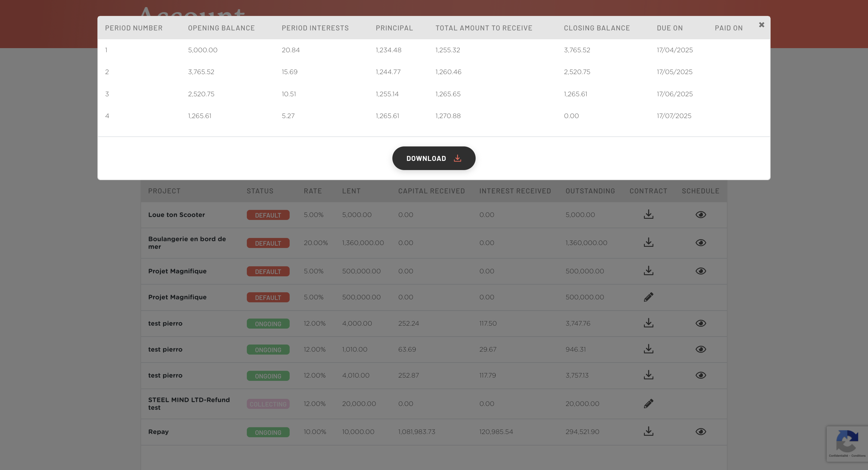Open reCAPTCHA Confidentialité link

coord(838,456)
